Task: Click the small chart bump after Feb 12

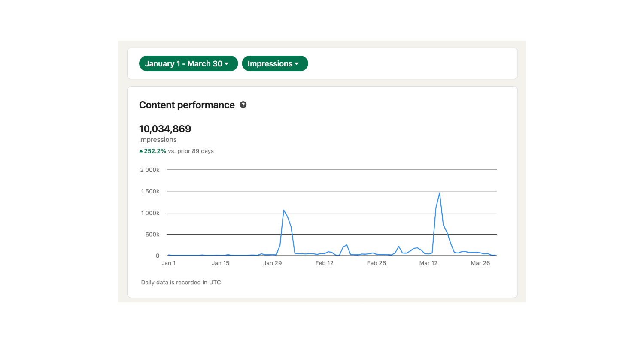Action: pyautogui.click(x=346, y=245)
